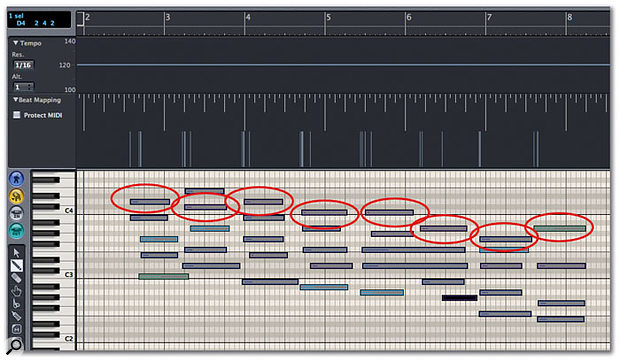Image resolution: width=620 pixels, height=361 pixels.
Task: Enable the MIDI In button
Action: tap(16, 213)
